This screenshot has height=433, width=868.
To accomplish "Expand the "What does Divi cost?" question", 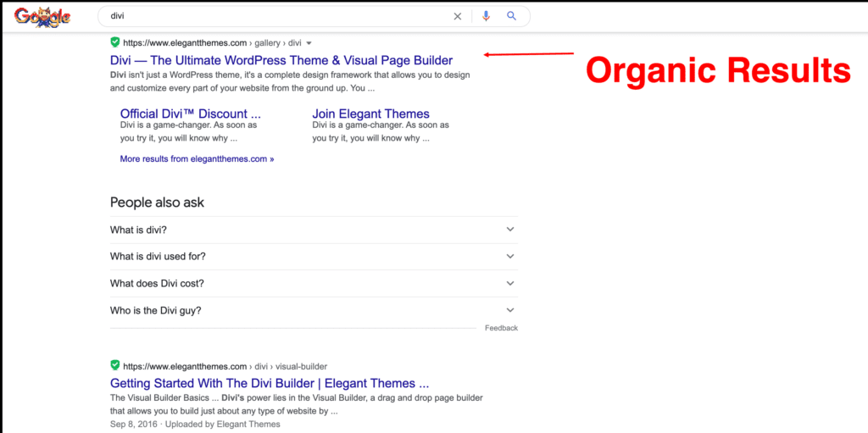I will pos(314,284).
